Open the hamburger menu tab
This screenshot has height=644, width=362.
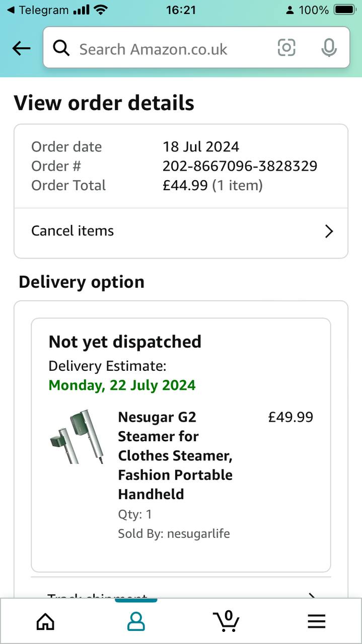(316, 622)
